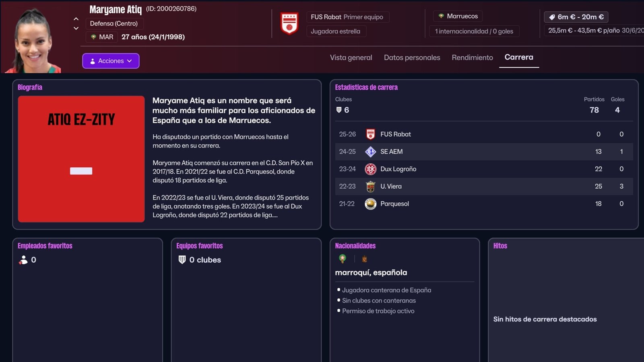Click the Moroccan flag icon under Nacionalidades
The width and height of the screenshot is (644, 362).
pos(343,259)
